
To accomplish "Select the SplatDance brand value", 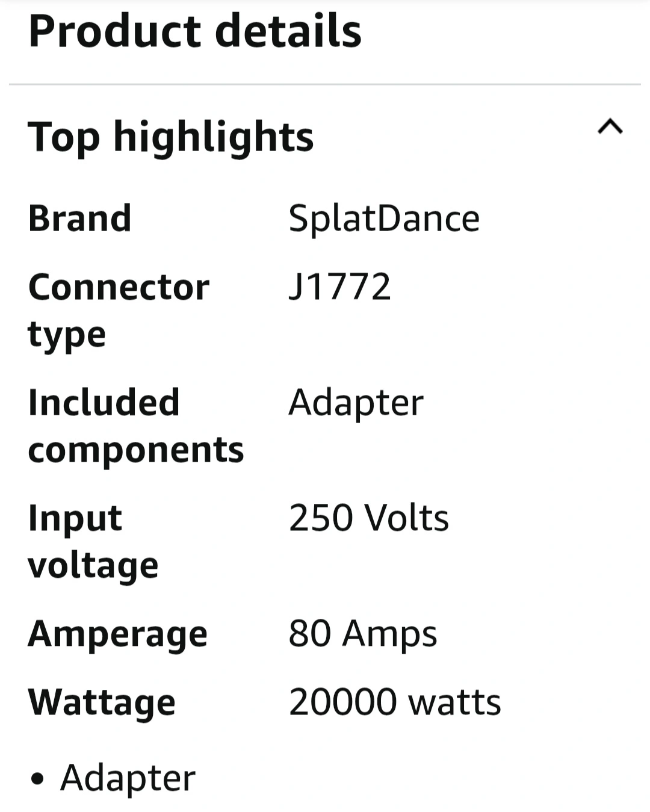I will coord(384,218).
